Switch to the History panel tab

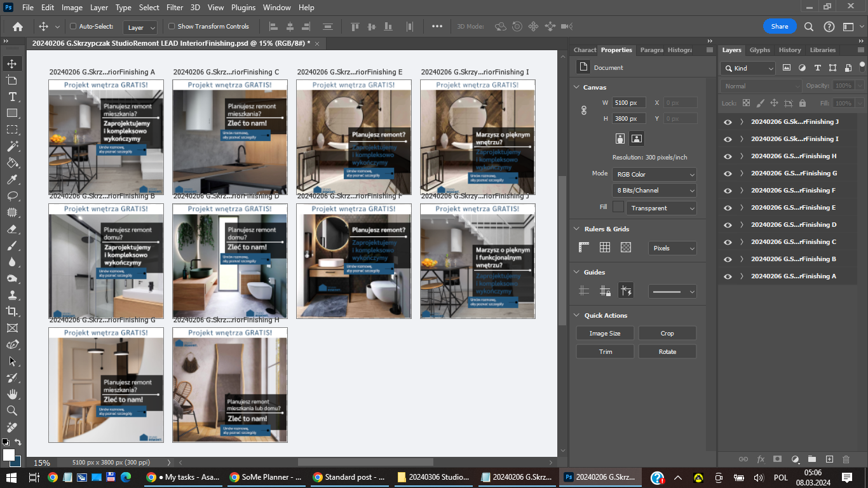[790, 50]
